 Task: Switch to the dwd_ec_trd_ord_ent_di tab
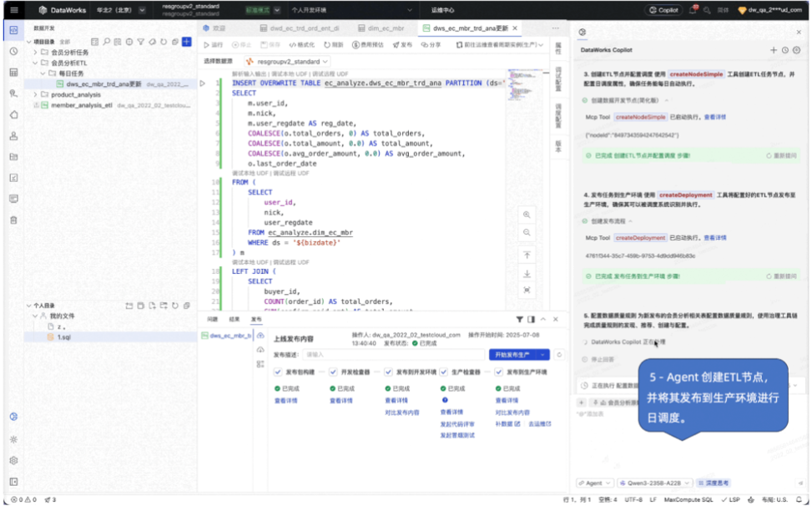point(300,28)
